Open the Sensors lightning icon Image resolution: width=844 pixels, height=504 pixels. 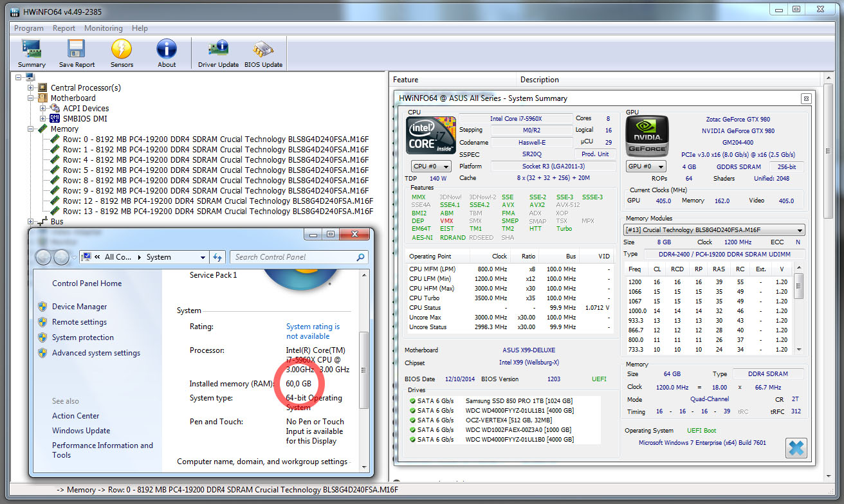[122, 49]
